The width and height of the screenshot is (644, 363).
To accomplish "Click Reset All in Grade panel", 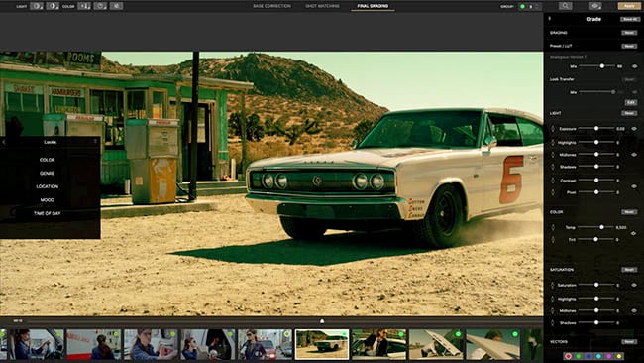I will click(x=629, y=19).
